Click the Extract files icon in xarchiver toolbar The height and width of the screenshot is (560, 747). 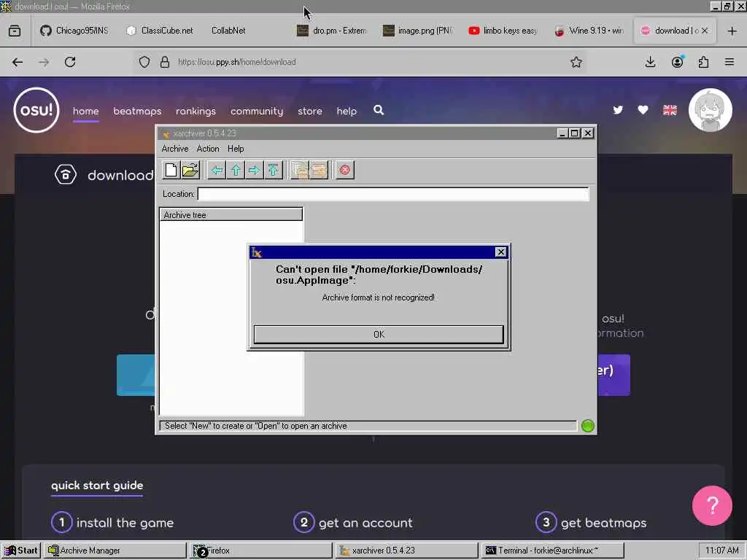click(x=319, y=170)
